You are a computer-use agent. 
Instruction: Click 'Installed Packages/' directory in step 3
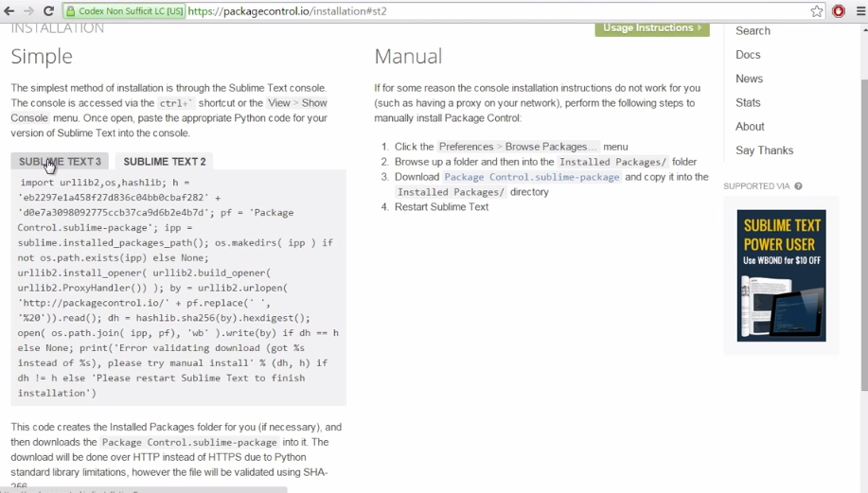point(451,192)
